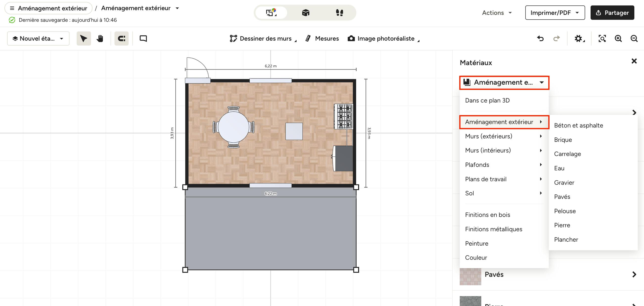Select the dark grey sofa furniture
644x306 pixels.
click(343, 159)
